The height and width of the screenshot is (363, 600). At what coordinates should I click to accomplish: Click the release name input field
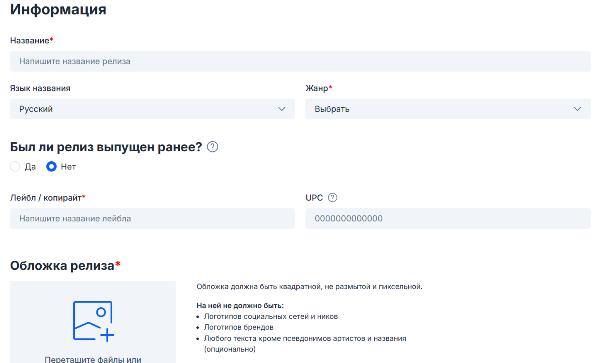click(x=300, y=61)
